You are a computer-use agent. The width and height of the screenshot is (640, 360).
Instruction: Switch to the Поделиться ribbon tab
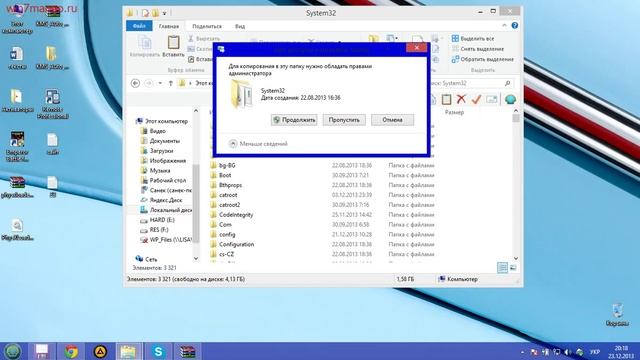tap(207, 26)
